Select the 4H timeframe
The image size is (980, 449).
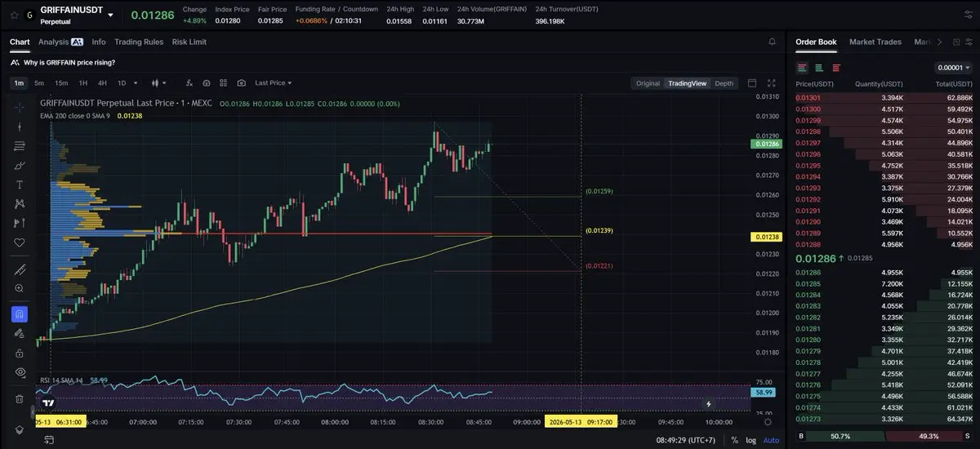102,83
